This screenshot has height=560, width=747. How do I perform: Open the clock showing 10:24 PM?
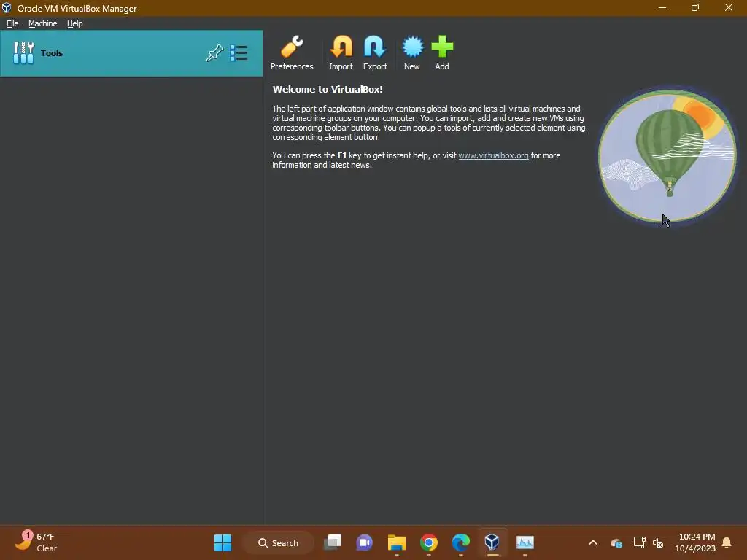(695, 542)
